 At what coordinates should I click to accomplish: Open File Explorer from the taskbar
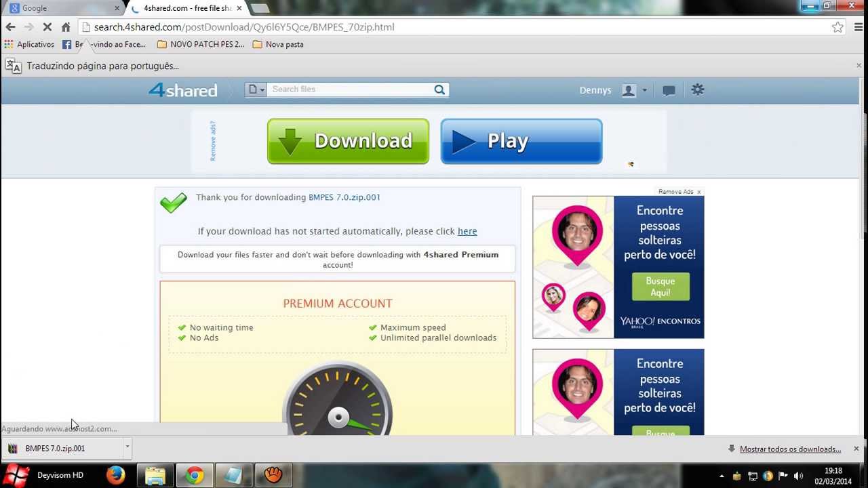155,475
